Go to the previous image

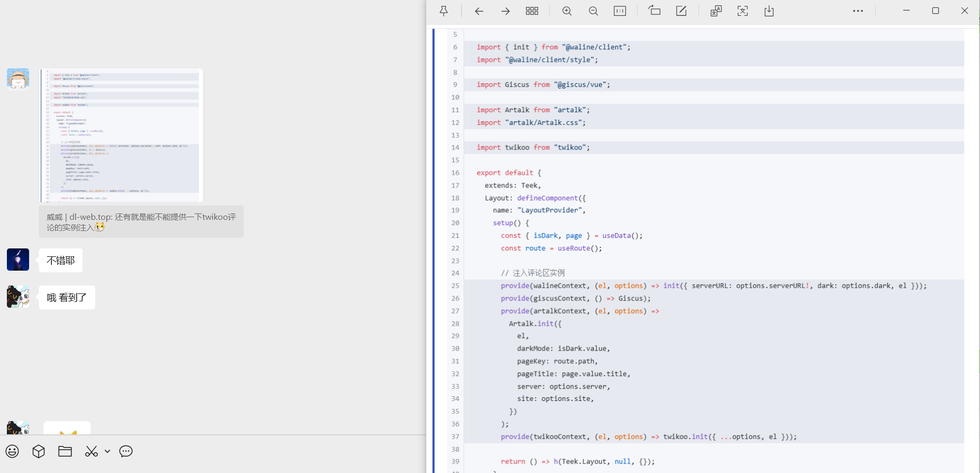pyautogui.click(x=479, y=11)
